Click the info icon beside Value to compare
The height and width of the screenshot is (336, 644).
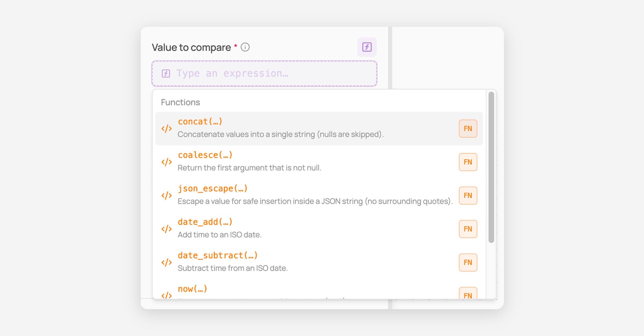pos(245,47)
